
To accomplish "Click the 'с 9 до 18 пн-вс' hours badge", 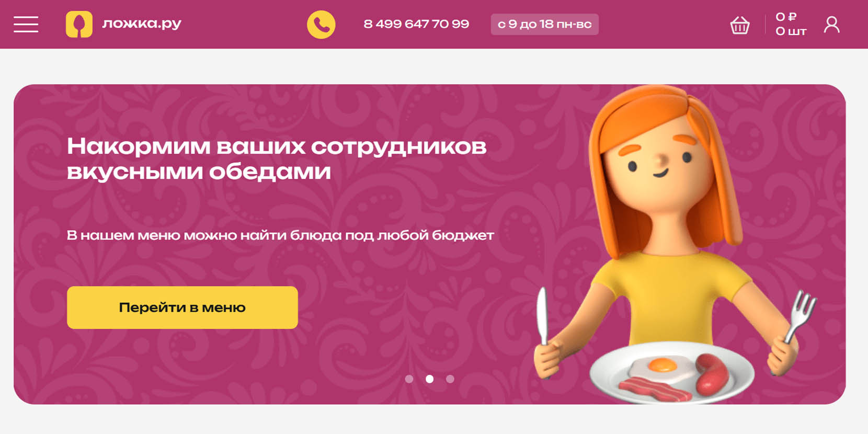I will click(544, 25).
